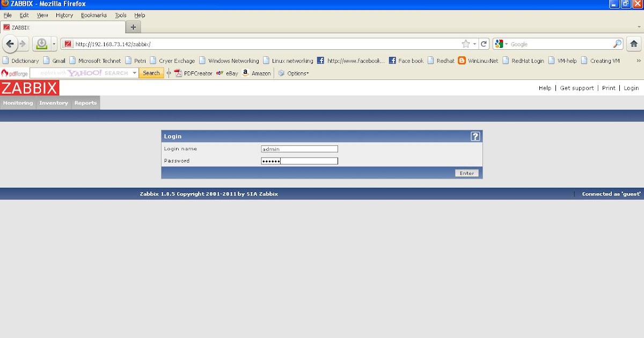Open the toolbar Options menu
The height and width of the screenshot is (338, 644).
click(294, 74)
